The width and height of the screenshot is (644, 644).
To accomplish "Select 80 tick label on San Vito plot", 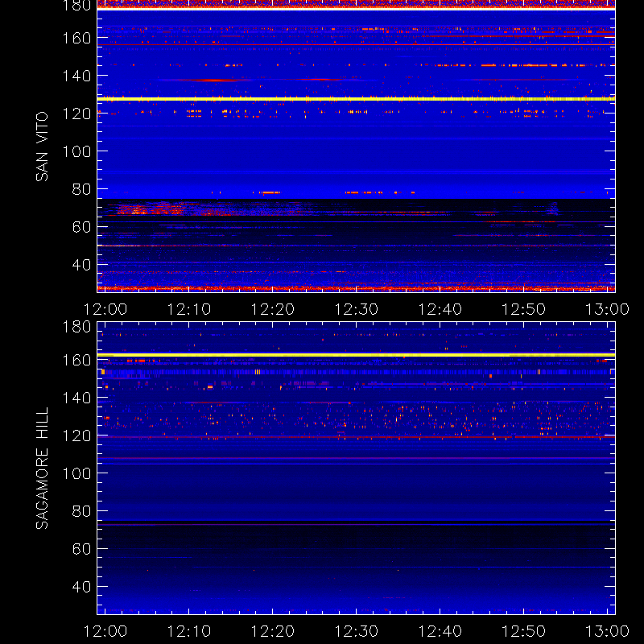I will pos(81,189).
